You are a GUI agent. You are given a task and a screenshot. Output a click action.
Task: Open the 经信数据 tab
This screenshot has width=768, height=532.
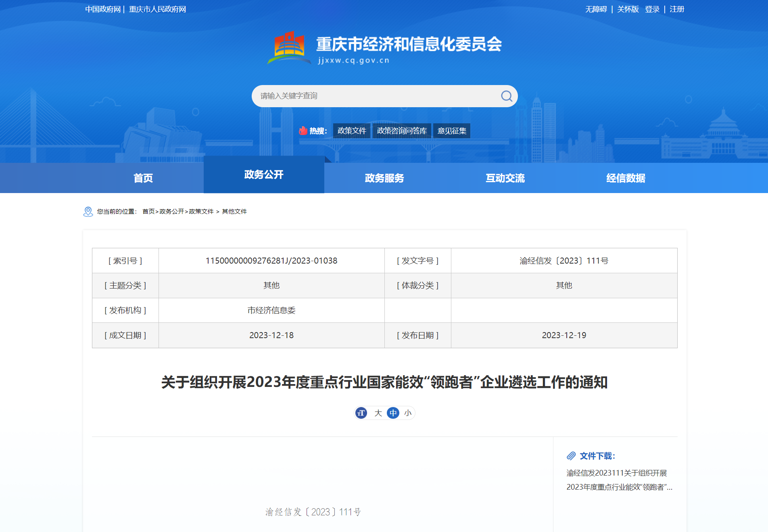pos(626,178)
